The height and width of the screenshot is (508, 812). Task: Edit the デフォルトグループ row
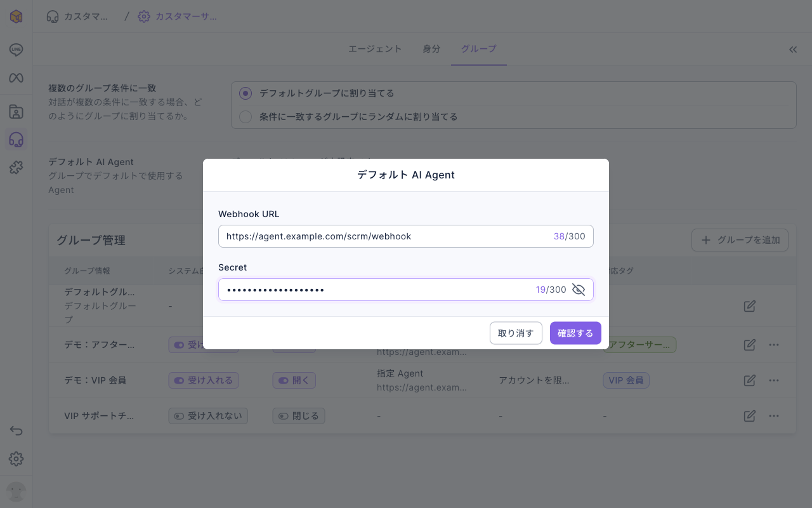coord(750,306)
